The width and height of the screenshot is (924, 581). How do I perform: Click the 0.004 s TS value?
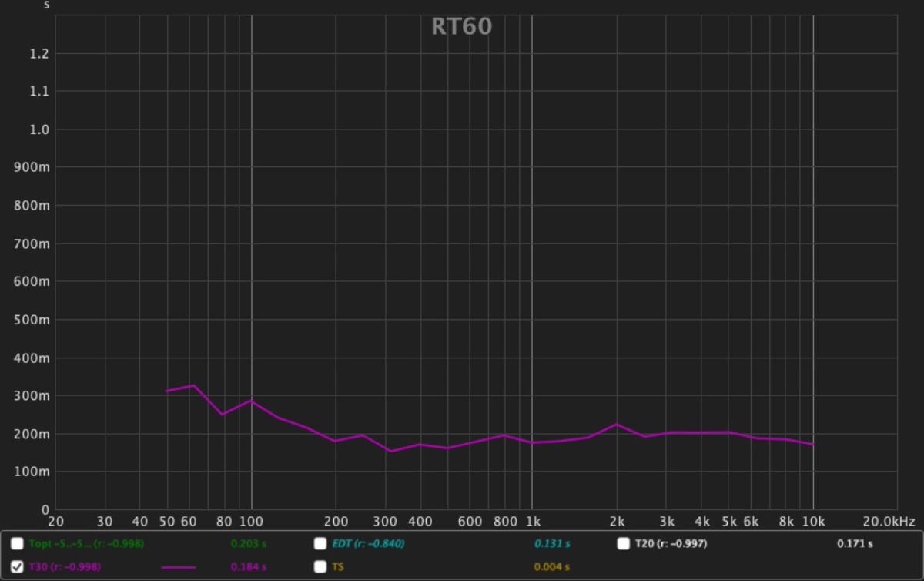pyautogui.click(x=552, y=568)
